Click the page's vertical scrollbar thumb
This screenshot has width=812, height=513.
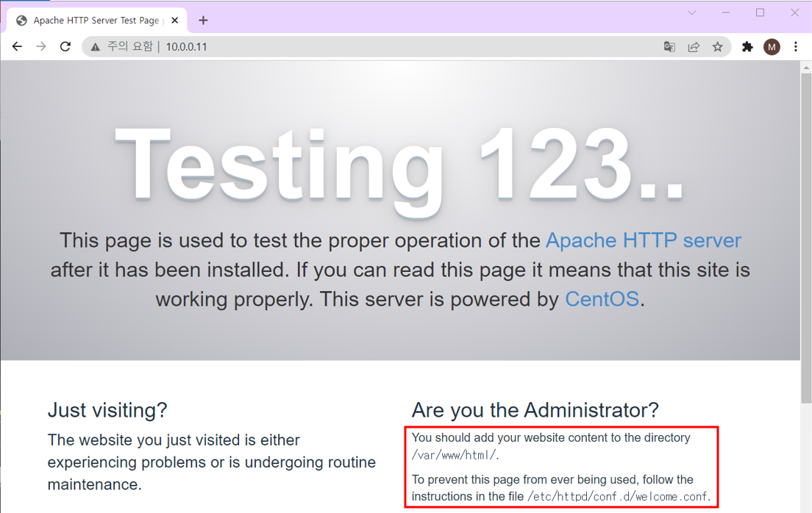pyautogui.click(x=806, y=238)
